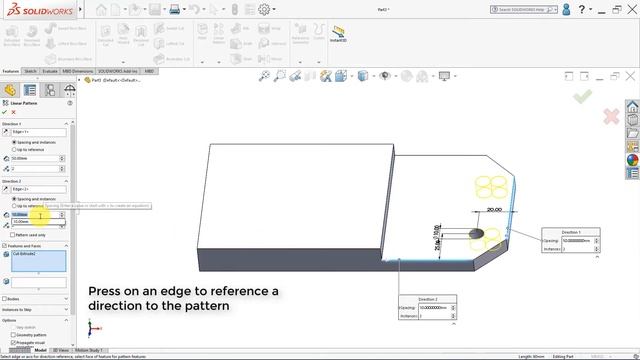Image resolution: width=640 pixels, height=360 pixels.
Task: Open the Options gear dropdown arrow
Action: click(274, 9)
